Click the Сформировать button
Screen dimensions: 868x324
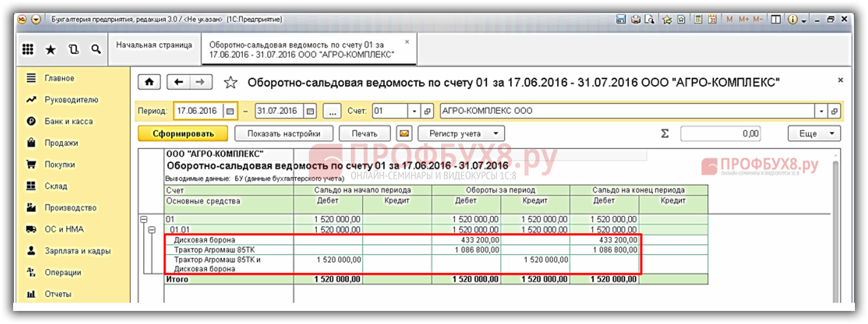point(183,134)
